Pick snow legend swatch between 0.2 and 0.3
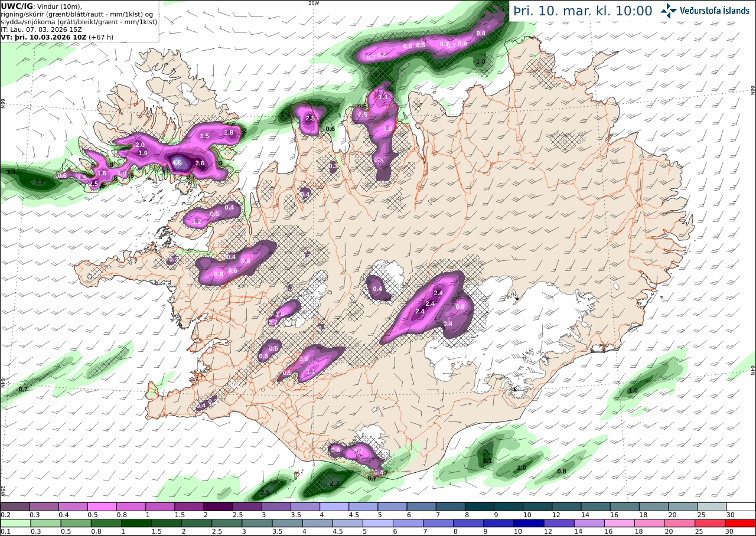The height and width of the screenshot is (536, 756). click(15, 506)
